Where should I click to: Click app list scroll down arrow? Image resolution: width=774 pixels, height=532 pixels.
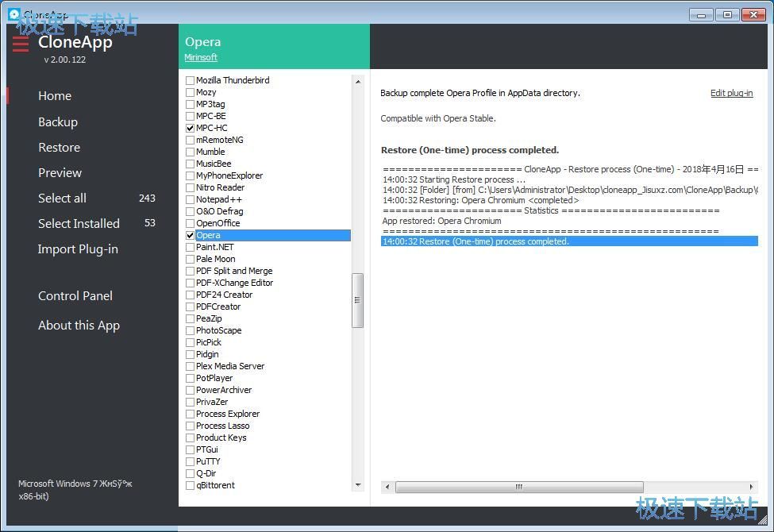358,485
